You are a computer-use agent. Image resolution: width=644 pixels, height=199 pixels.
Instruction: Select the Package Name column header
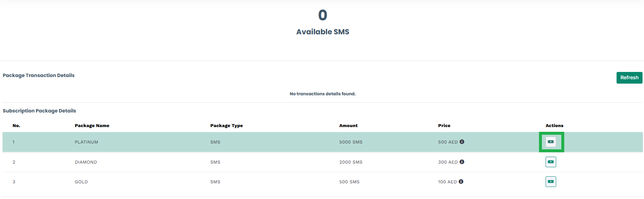[92, 126]
